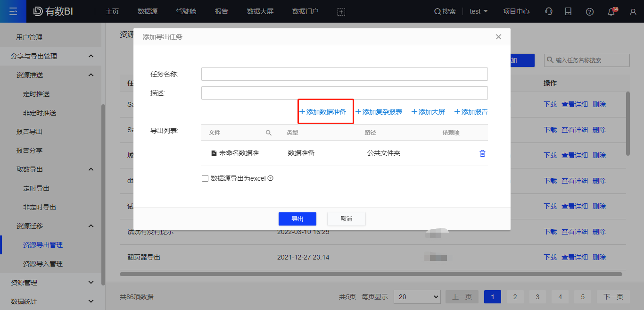Image resolution: width=644 pixels, height=310 pixels.
Task: Go to page 3 in pagination
Action: pyautogui.click(x=537, y=297)
